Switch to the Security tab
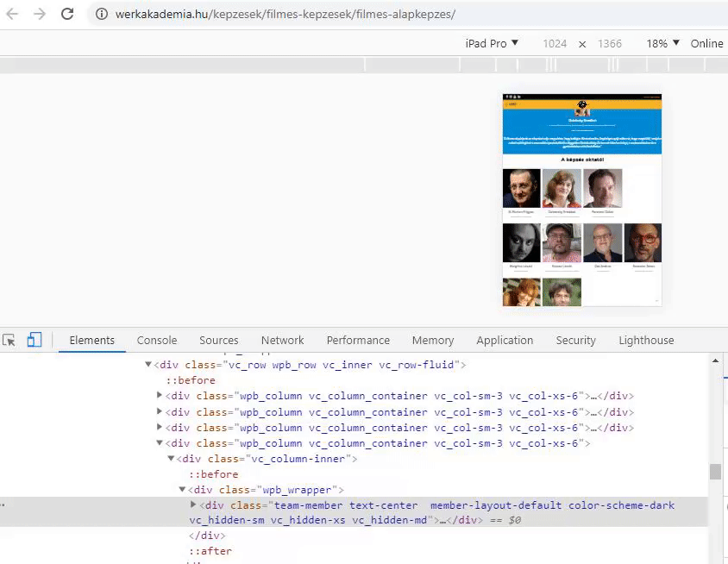Viewport: 728px width, 564px height. pos(575,341)
